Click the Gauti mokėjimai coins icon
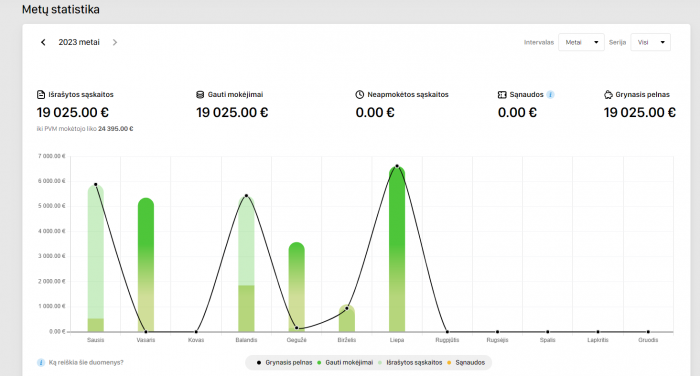 tap(200, 95)
